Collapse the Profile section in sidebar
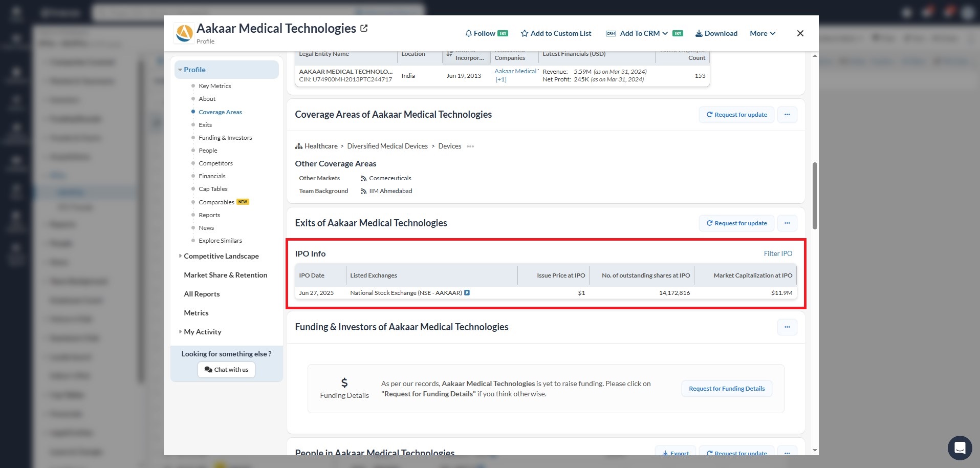This screenshot has height=468, width=980. coord(180,70)
